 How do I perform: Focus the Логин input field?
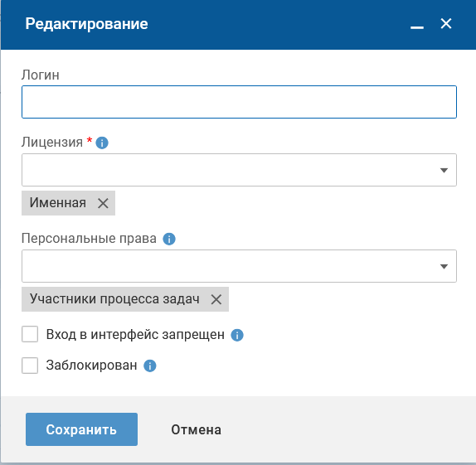point(239,102)
